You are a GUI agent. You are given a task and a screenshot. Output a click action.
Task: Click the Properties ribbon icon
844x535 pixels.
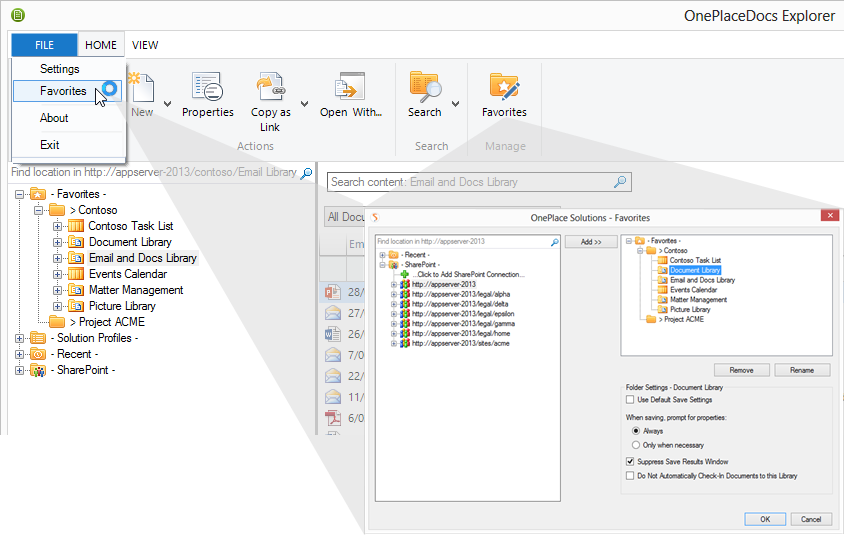[207, 88]
